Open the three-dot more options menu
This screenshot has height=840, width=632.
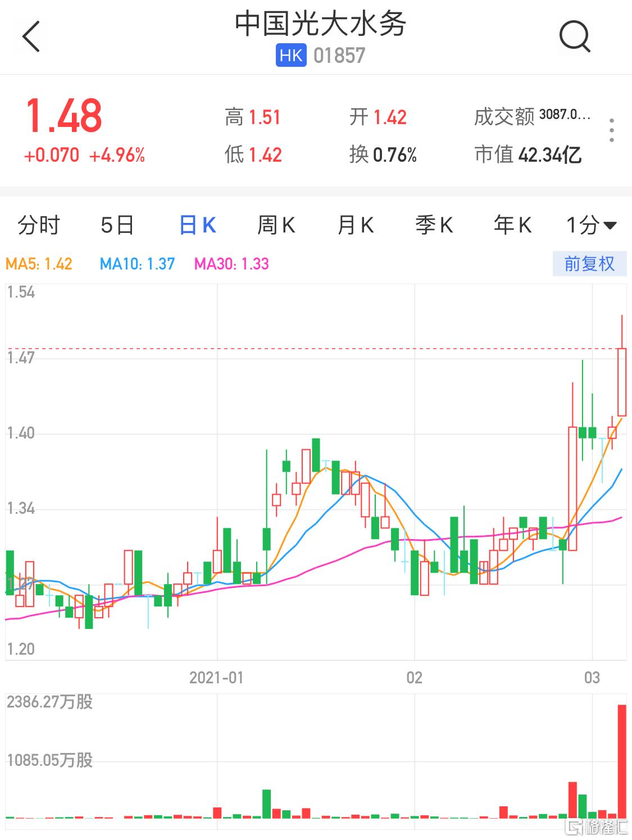[612, 130]
